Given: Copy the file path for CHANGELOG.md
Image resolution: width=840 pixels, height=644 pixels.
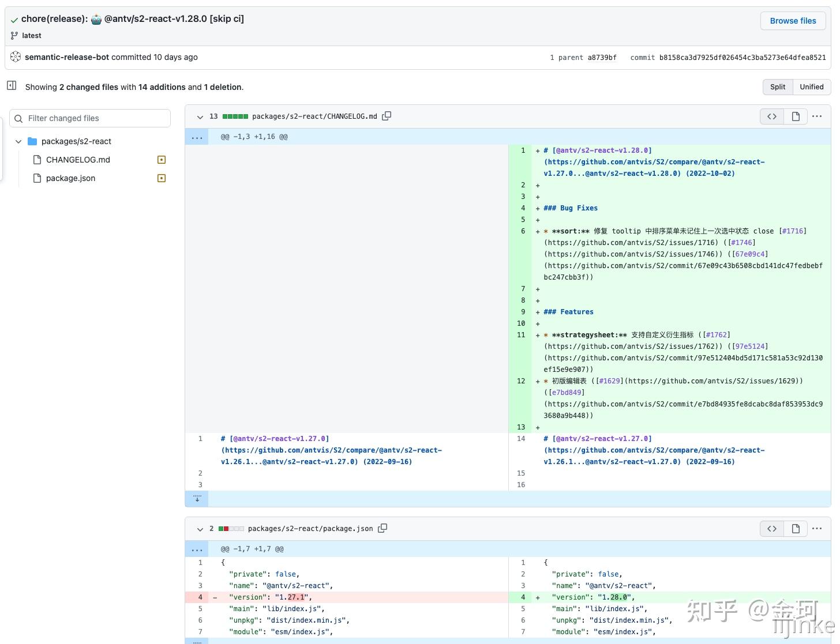Looking at the screenshot, I should (387, 116).
